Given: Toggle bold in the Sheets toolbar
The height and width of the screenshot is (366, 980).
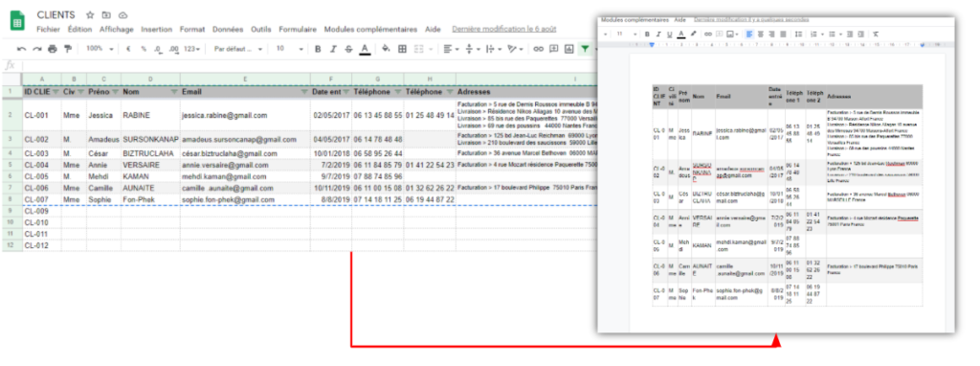Looking at the screenshot, I should pyautogui.click(x=318, y=49).
